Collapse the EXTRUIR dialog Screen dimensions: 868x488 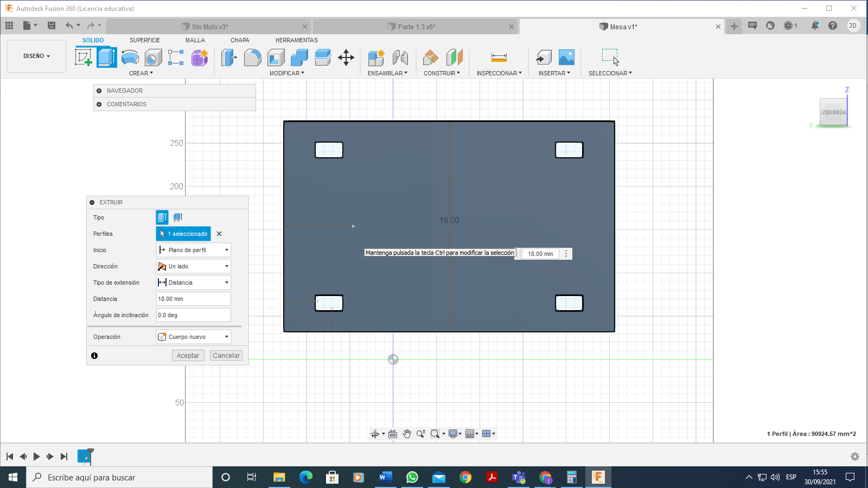point(92,202)
